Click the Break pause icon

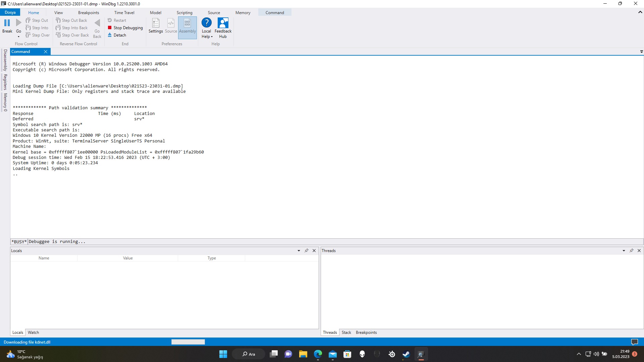[7, 23]
